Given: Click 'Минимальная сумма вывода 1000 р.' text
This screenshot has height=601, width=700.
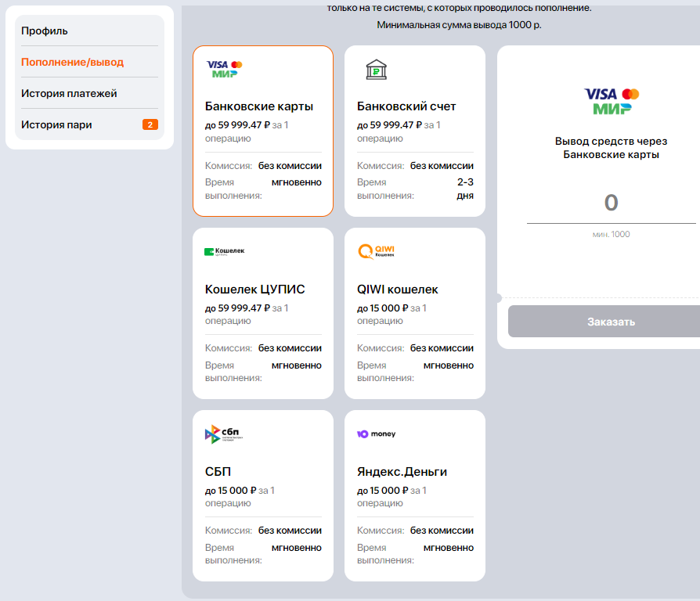Looking at the screenshot, I should point(459,25).
